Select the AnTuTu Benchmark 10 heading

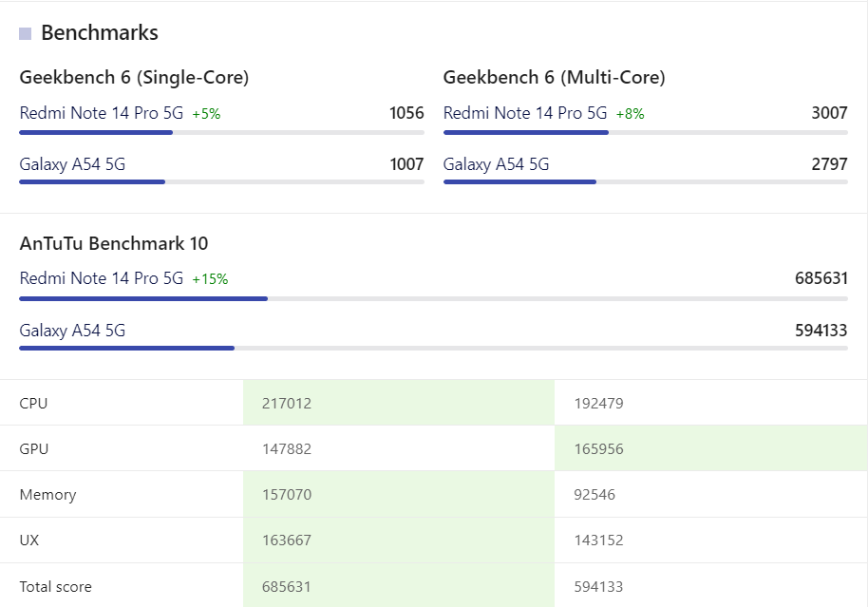113,244
